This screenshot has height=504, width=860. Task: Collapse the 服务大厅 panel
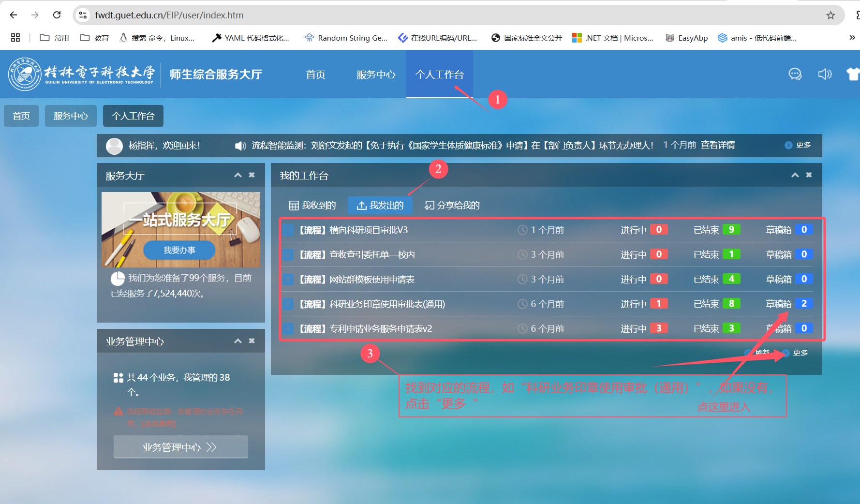point(238,175)
